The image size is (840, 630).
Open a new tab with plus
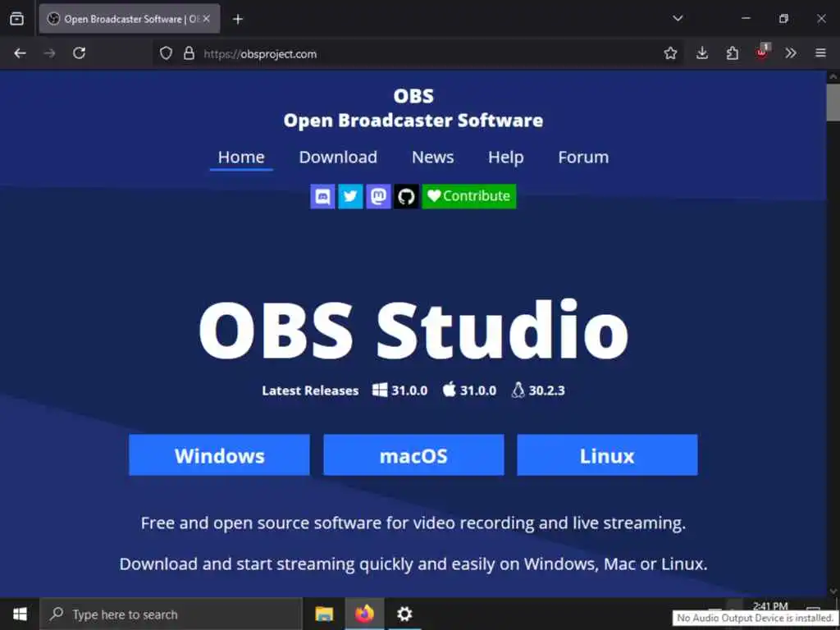click(x=238, y=20)
